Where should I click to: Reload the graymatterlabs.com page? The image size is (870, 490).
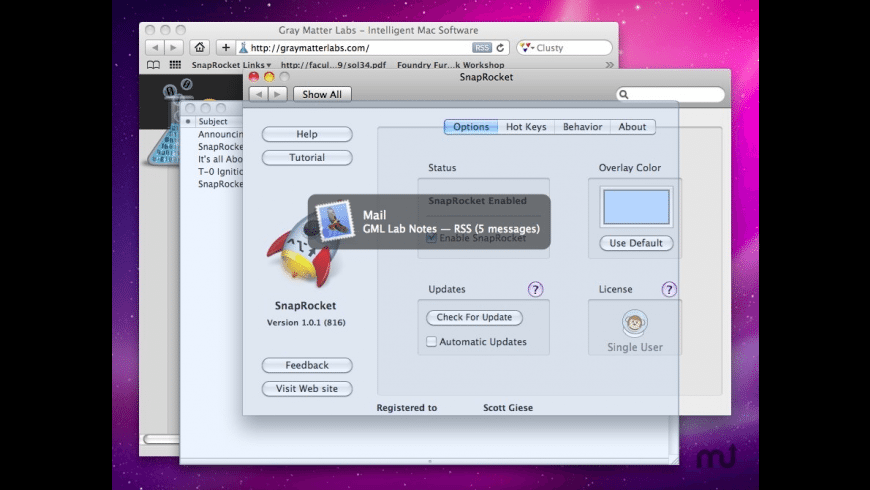(500, 48)
